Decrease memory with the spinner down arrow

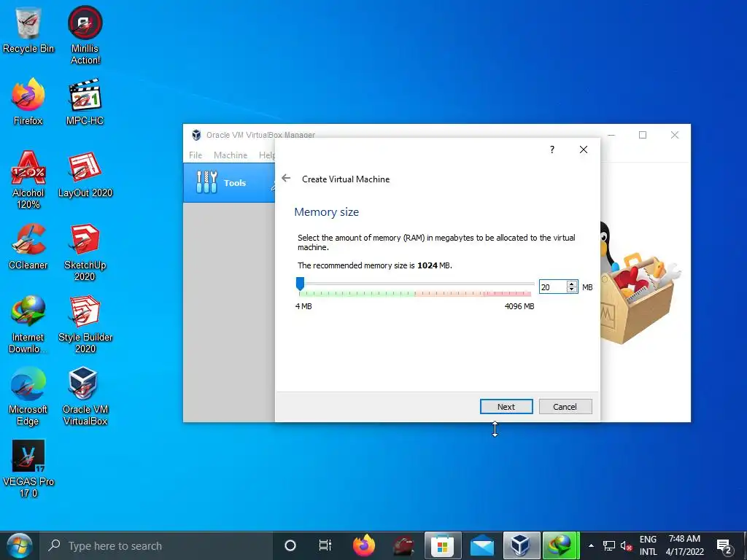point(572,290)
